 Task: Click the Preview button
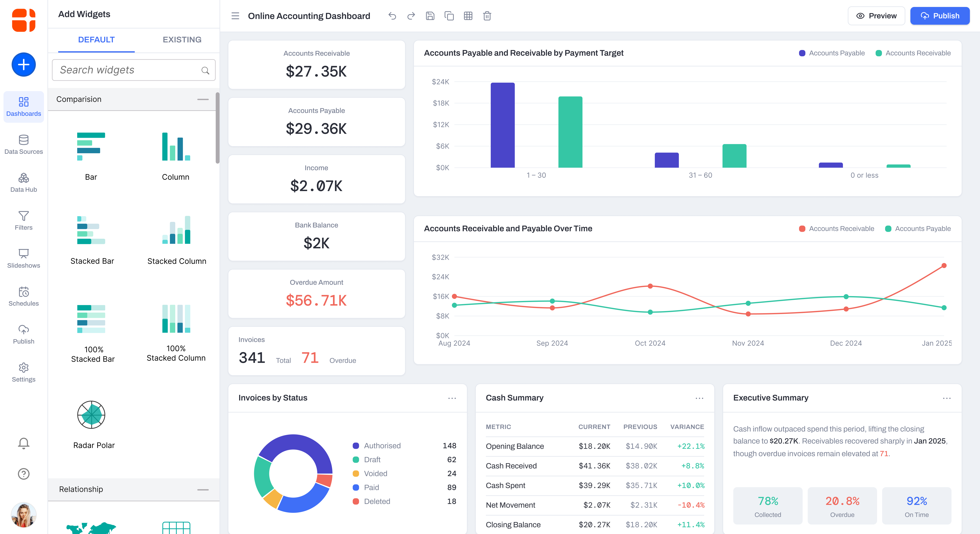[876, 16]
